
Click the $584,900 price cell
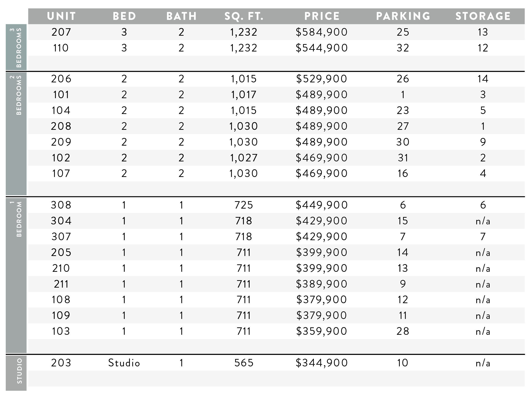coord(322,32)
